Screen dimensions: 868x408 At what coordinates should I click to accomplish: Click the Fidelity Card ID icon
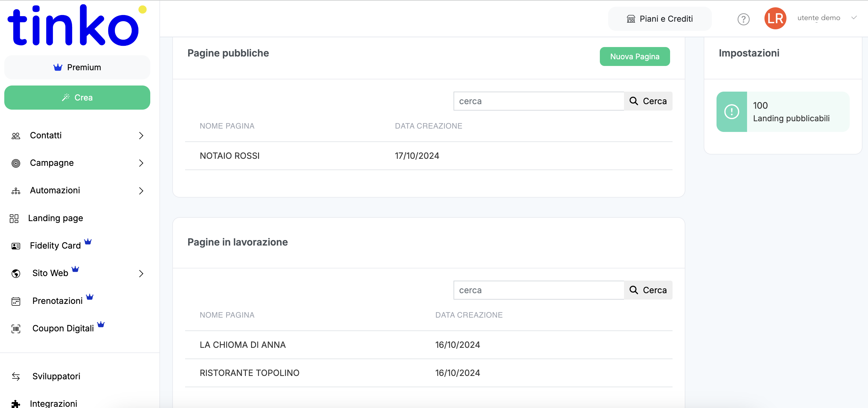16,246
